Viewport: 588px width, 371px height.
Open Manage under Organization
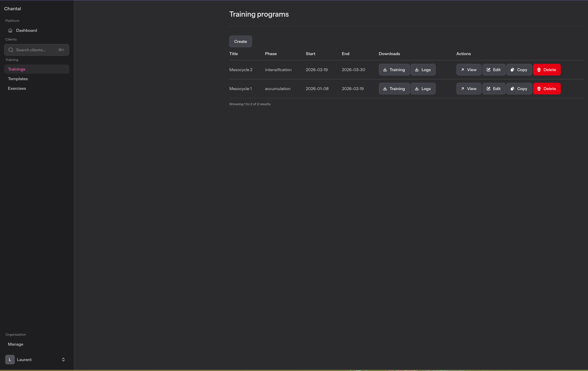tap(37, 344)
